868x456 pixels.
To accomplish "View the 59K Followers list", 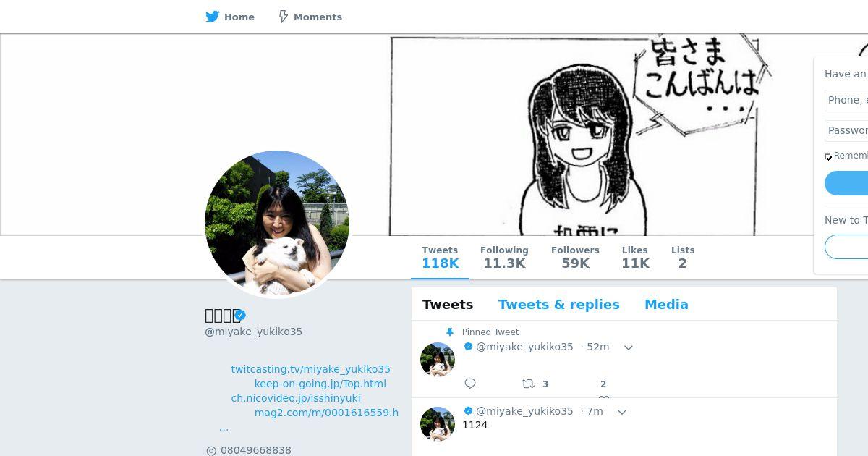I will click(x=575, y=257).
